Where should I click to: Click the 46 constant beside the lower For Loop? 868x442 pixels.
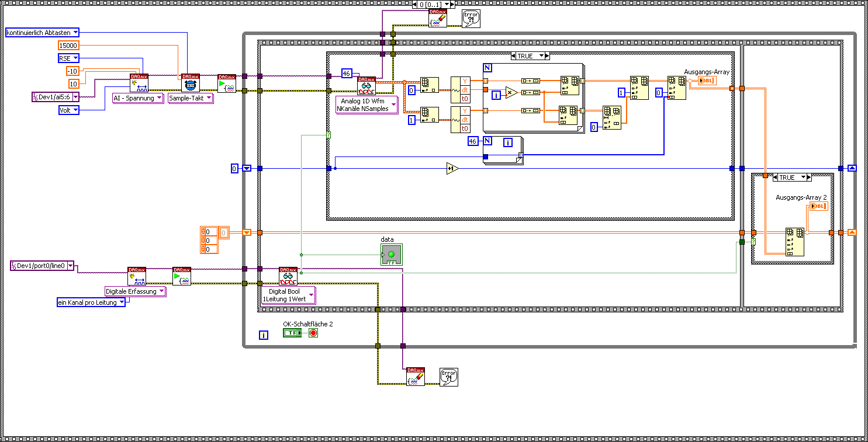(x=473, y=141)
